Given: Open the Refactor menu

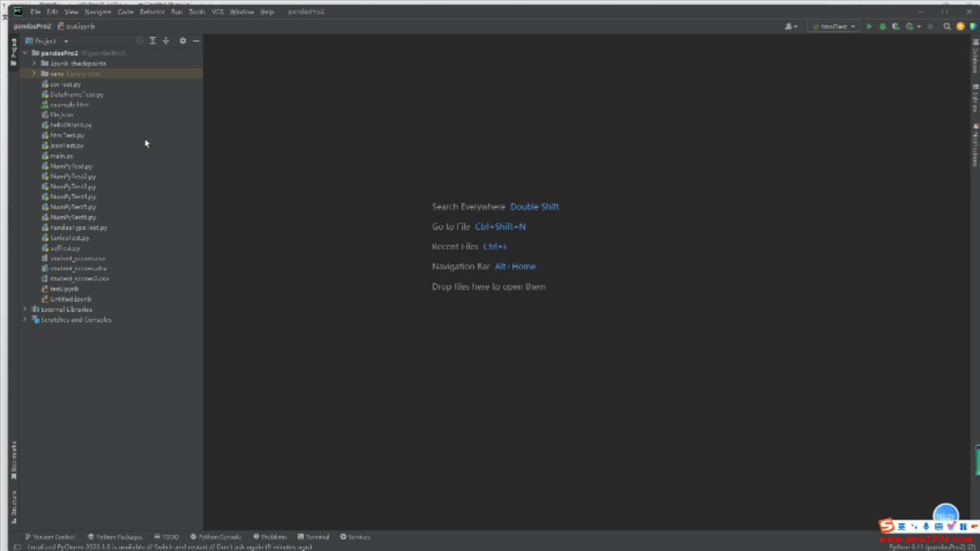Looking at the screenshot, I should pyautogui.click(x=152, y=12).
